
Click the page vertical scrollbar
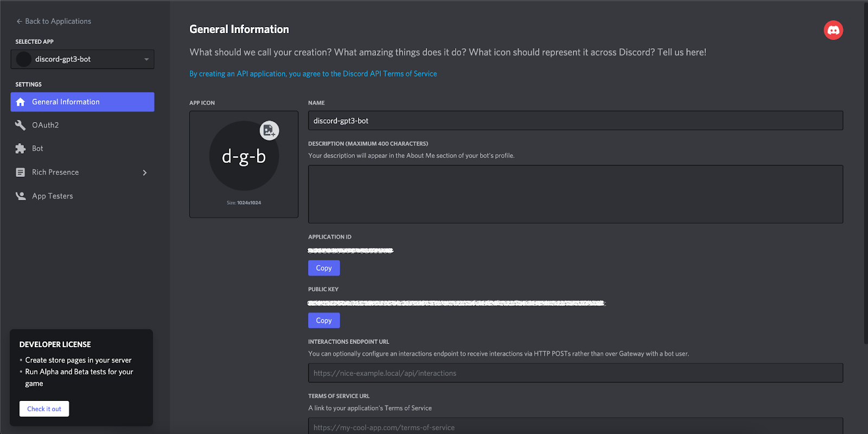(x=865, y=174)
